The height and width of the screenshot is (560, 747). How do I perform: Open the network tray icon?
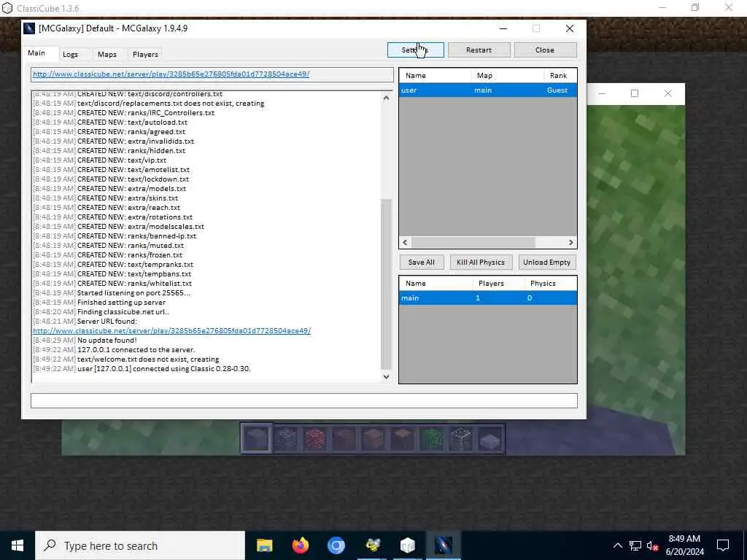pyautogui.click(x=635, y=545)
